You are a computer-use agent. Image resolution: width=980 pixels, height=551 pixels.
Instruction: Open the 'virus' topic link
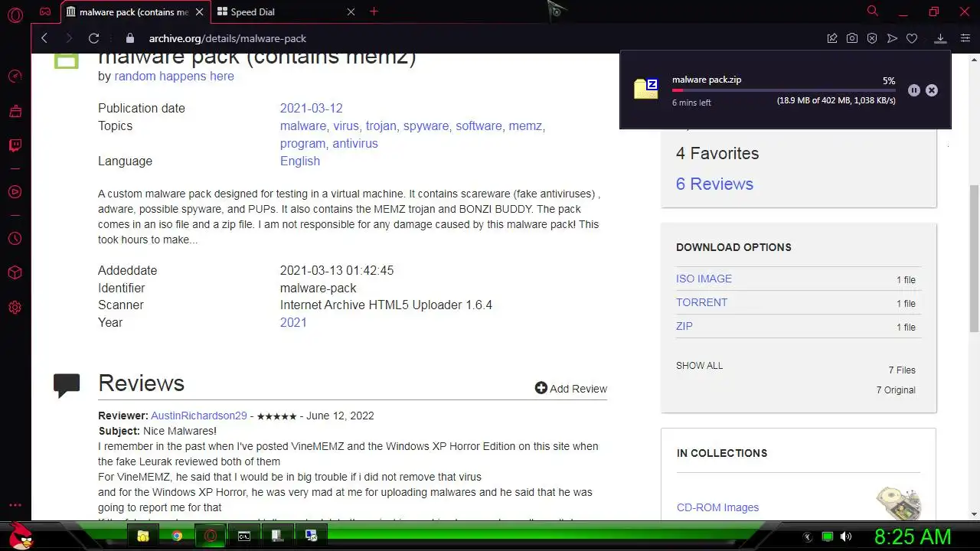click(346, 126)
